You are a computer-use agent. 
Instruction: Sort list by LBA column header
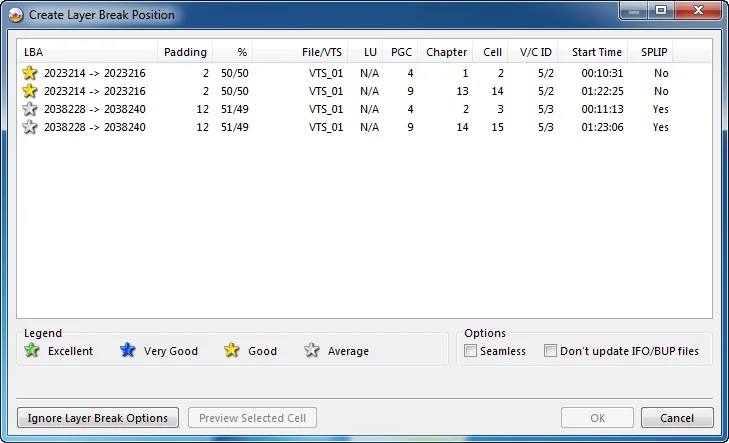point(88,52)
